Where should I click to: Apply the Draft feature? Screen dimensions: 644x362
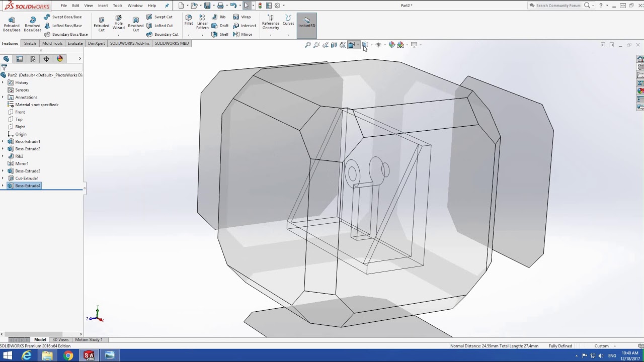[220, 26]
